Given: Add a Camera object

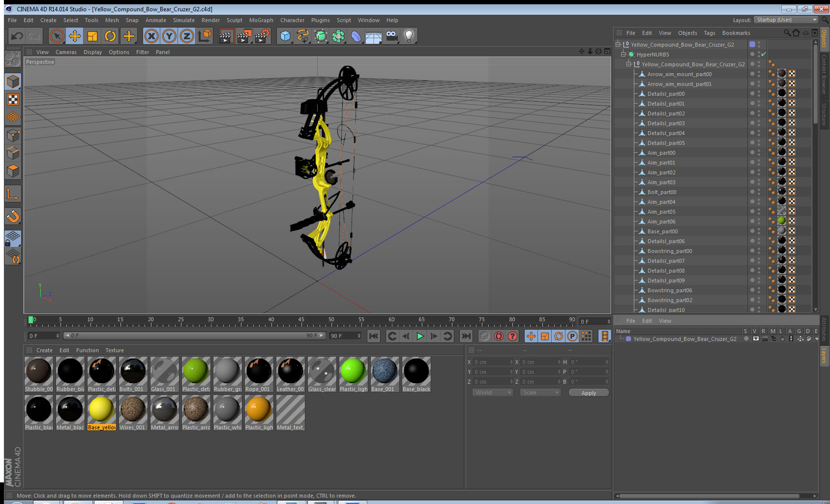Looking at the screenshot, I should click(392, 36).
